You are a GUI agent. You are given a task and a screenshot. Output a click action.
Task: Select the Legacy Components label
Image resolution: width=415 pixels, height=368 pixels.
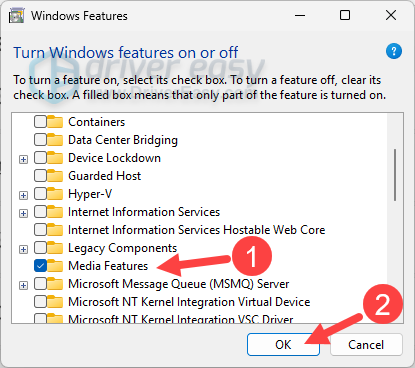pos(122,248)
